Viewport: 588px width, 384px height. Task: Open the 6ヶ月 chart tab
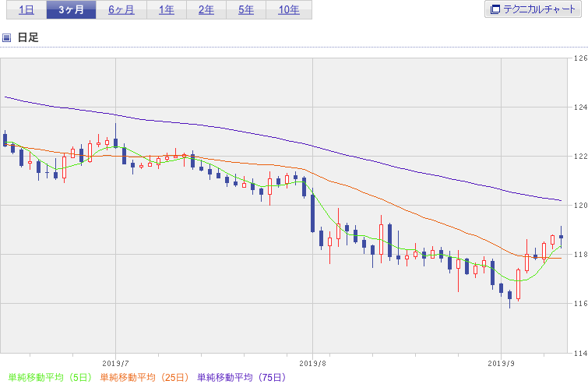click(121, 10)
